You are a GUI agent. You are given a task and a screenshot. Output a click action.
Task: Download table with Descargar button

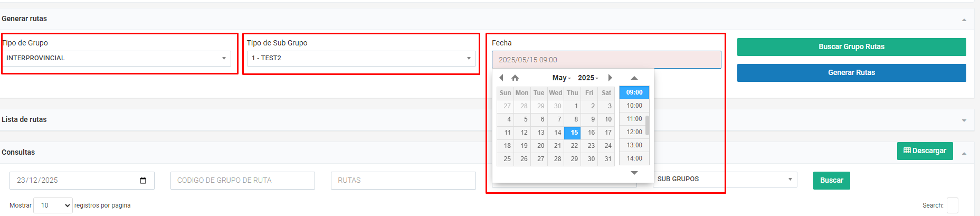click(x=925, y=151)
